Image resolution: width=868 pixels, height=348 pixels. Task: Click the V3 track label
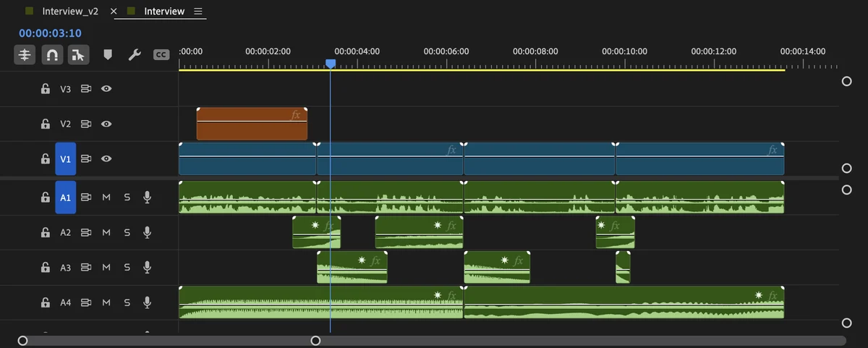click(66, 89)
